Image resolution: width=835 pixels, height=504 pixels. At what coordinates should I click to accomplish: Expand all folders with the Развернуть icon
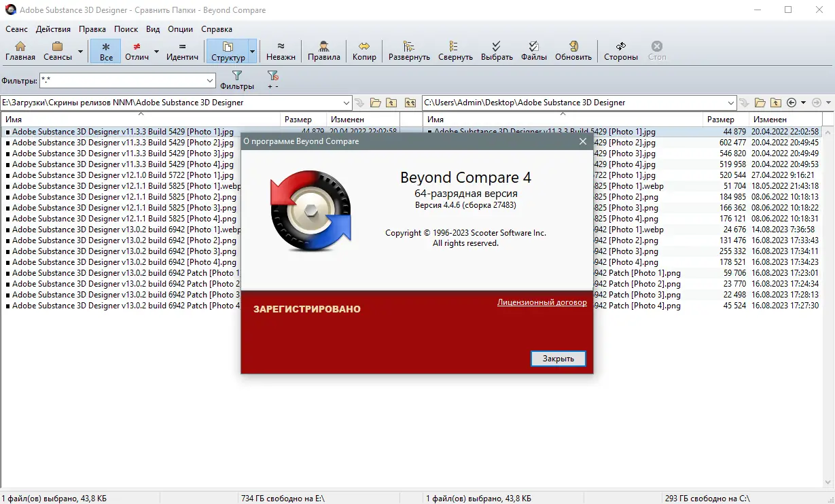[408, 50]
